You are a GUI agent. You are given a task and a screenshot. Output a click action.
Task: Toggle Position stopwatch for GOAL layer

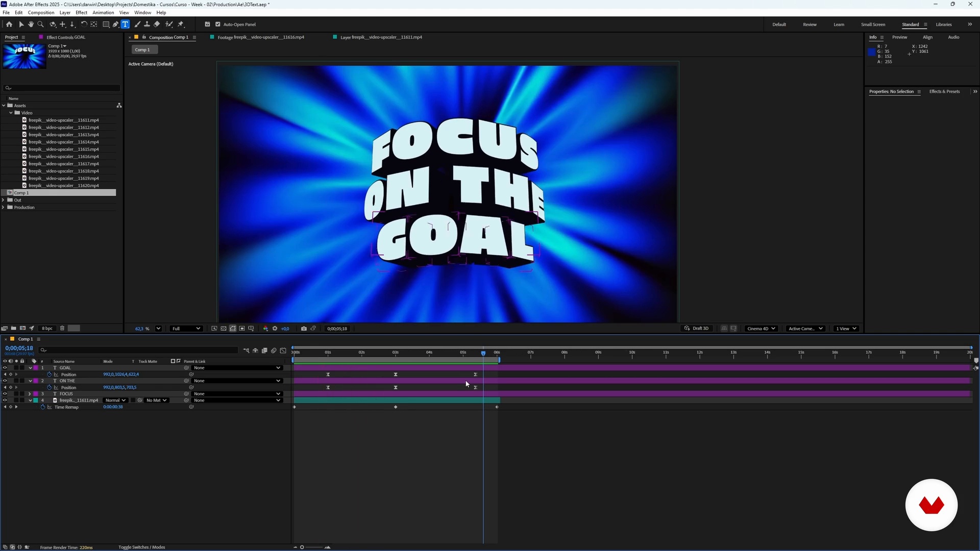point(50,374)
